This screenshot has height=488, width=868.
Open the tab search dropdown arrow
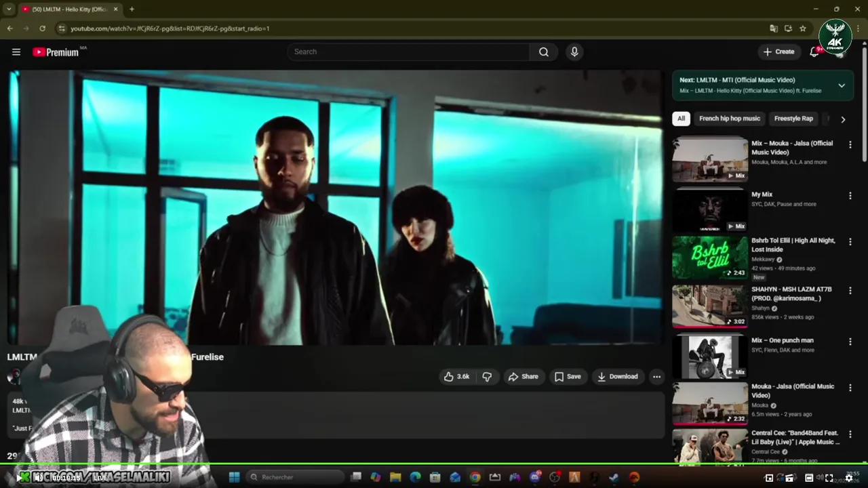click(x=9, y=9)
